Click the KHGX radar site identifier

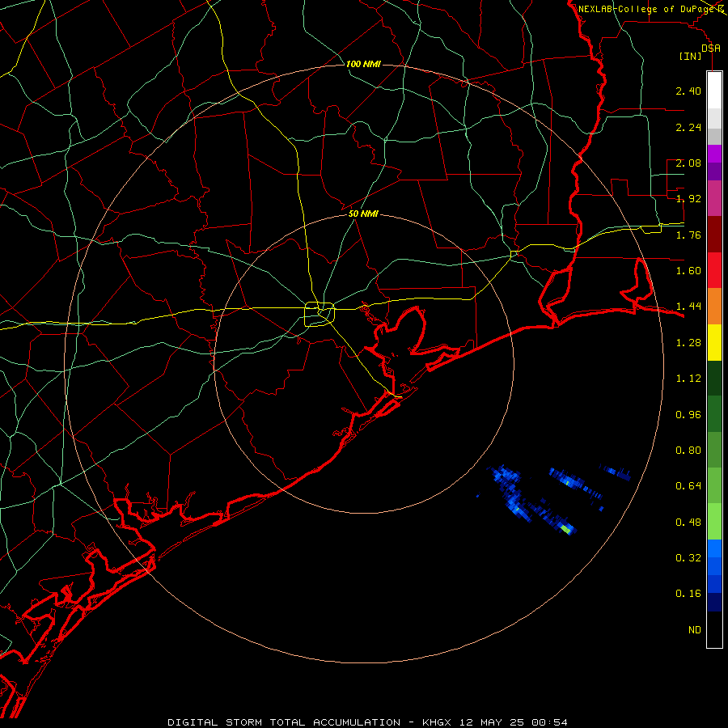click(437, 722)
